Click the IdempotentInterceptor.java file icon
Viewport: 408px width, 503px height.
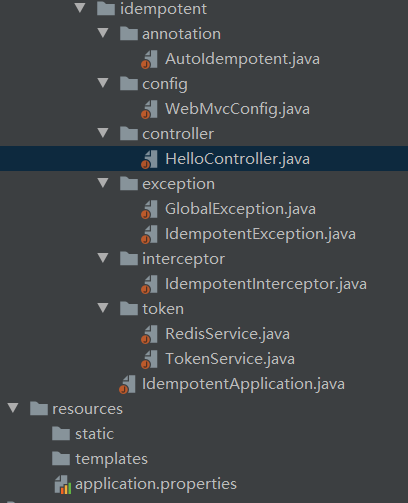pos(149,285)
